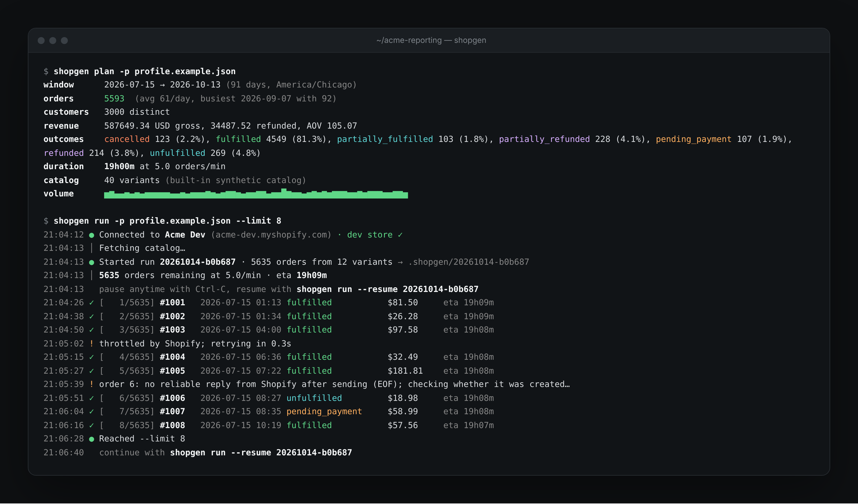
Task: Click the timestamp 21:04:12
Action: pyautogui.click(x=64, y=234)
